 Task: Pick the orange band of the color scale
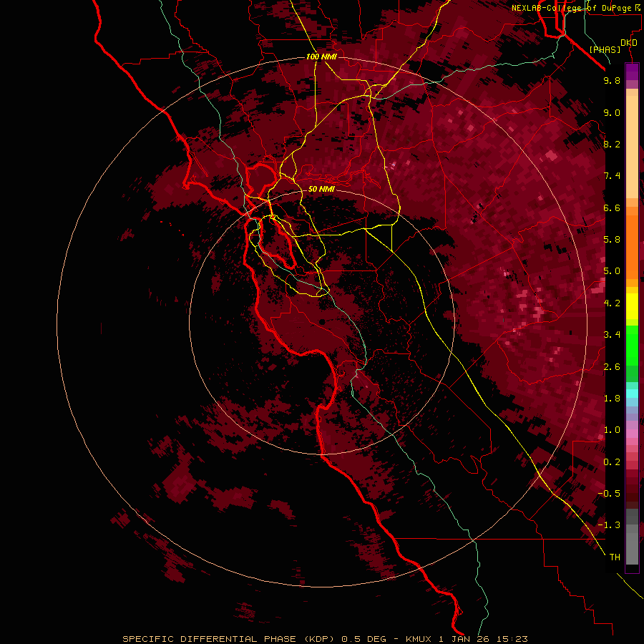632,246
